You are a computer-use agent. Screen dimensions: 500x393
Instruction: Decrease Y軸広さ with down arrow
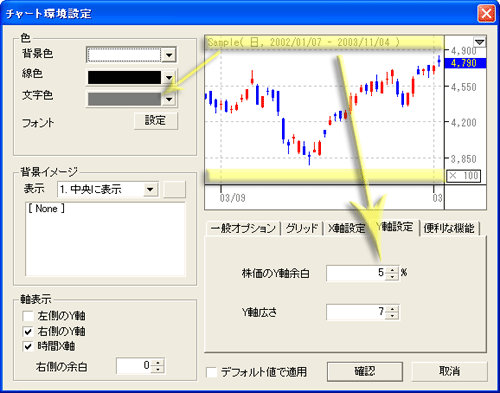tap(392, 316)
